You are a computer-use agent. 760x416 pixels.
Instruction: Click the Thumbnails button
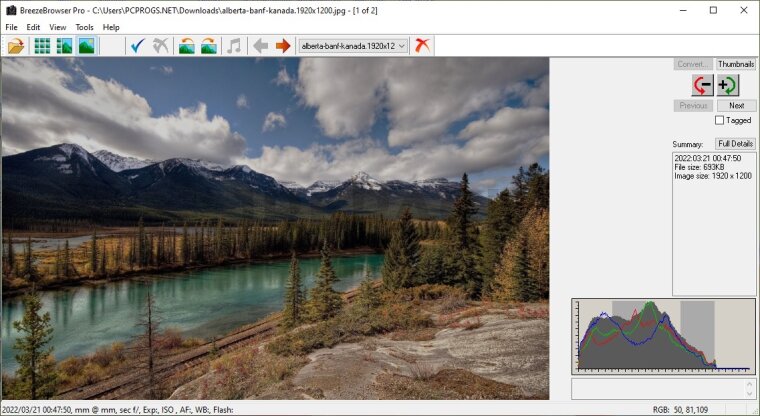[736, 64]
